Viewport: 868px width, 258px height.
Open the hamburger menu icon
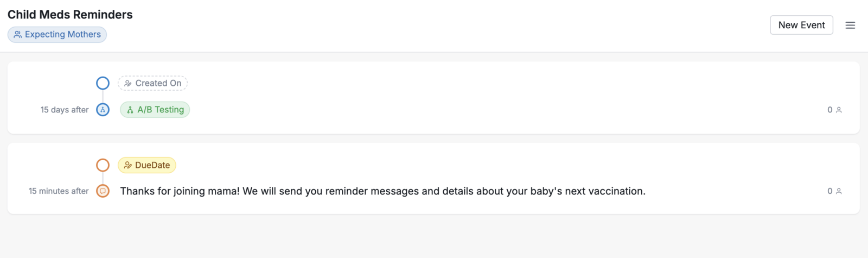click(850, 25)
